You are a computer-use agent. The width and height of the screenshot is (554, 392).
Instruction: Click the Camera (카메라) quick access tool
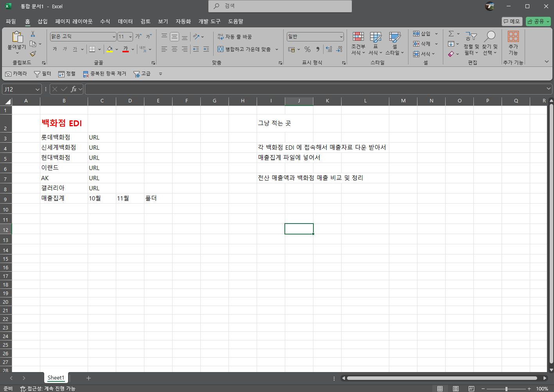click(x=16, y=74)
